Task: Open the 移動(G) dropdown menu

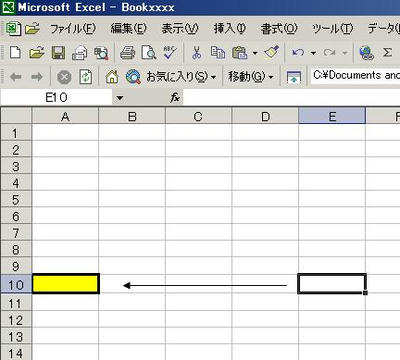Action: 251,77
